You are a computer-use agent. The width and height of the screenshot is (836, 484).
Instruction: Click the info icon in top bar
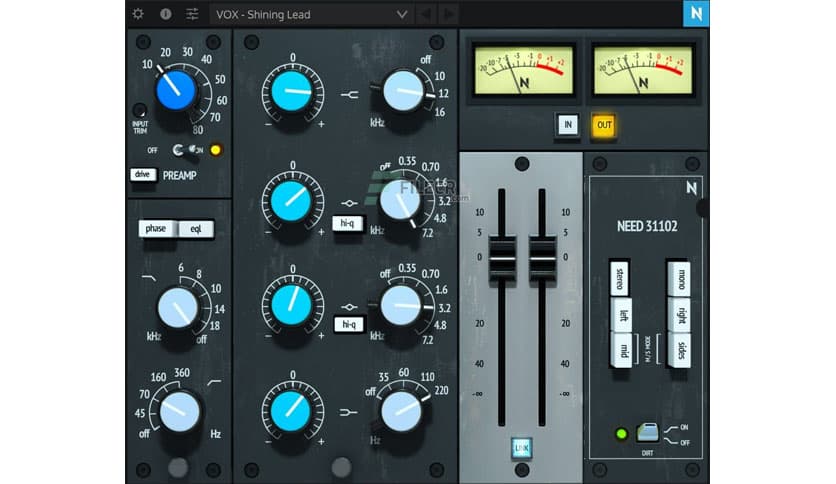tap(165, 14)
